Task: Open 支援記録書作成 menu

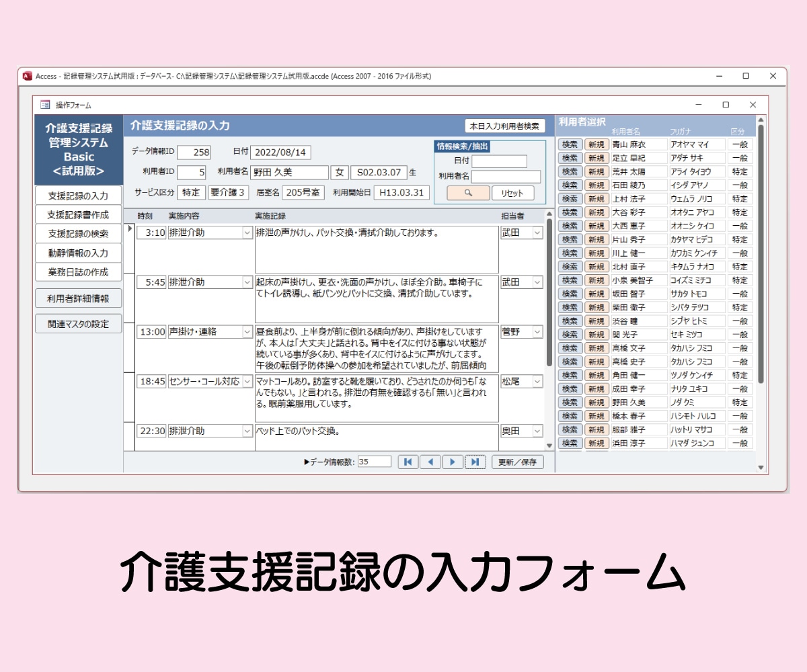Action: coord(79,215)
